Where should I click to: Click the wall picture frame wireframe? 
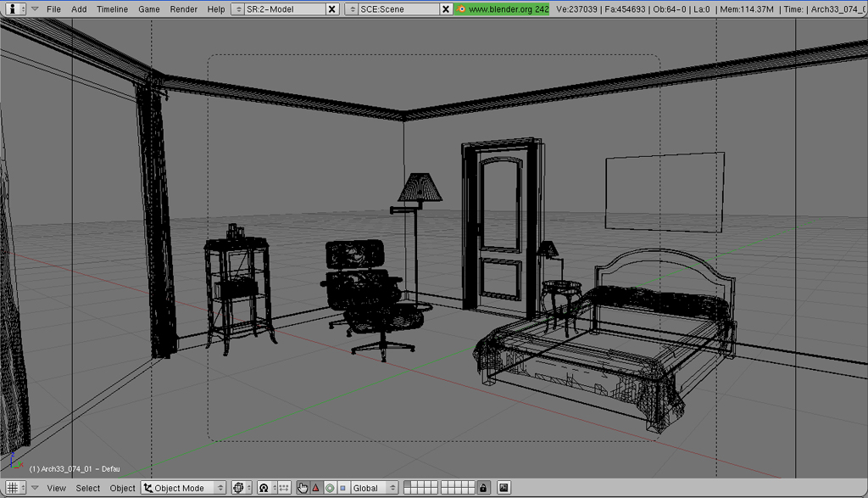point(665,192)
